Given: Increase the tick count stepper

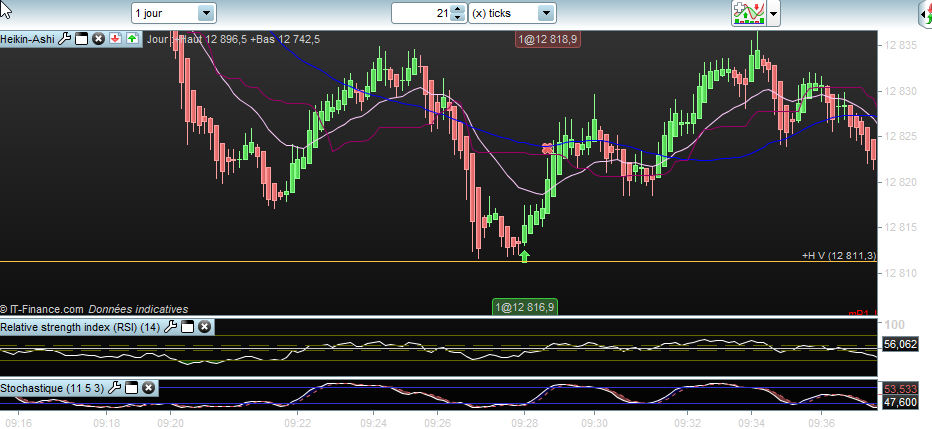Looking at the screenshot, I should pos(457,9).
